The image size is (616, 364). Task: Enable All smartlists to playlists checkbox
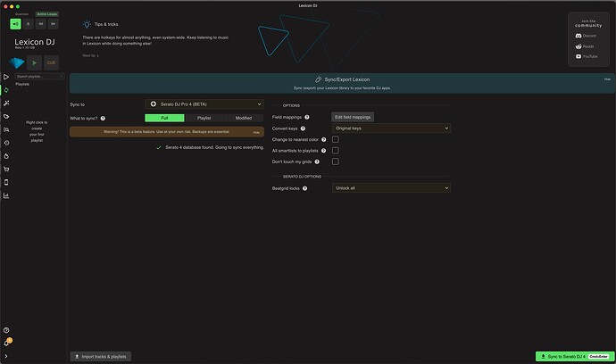point(336,151)
